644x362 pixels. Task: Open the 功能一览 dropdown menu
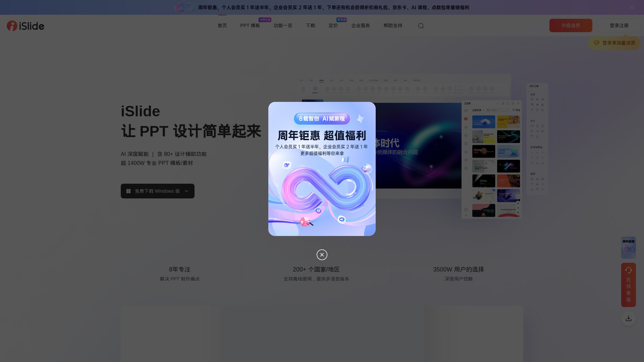pos(283,25)
